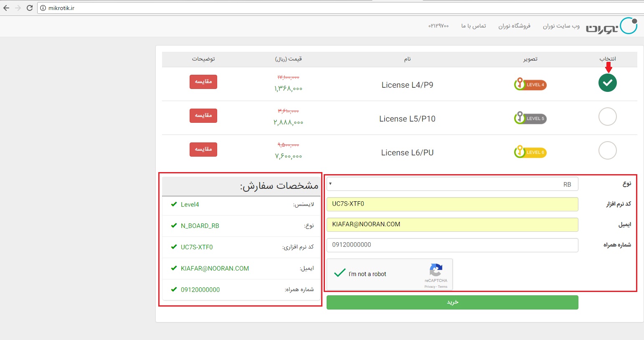Open the reCAPTCHA Terms link

(443, 287)
